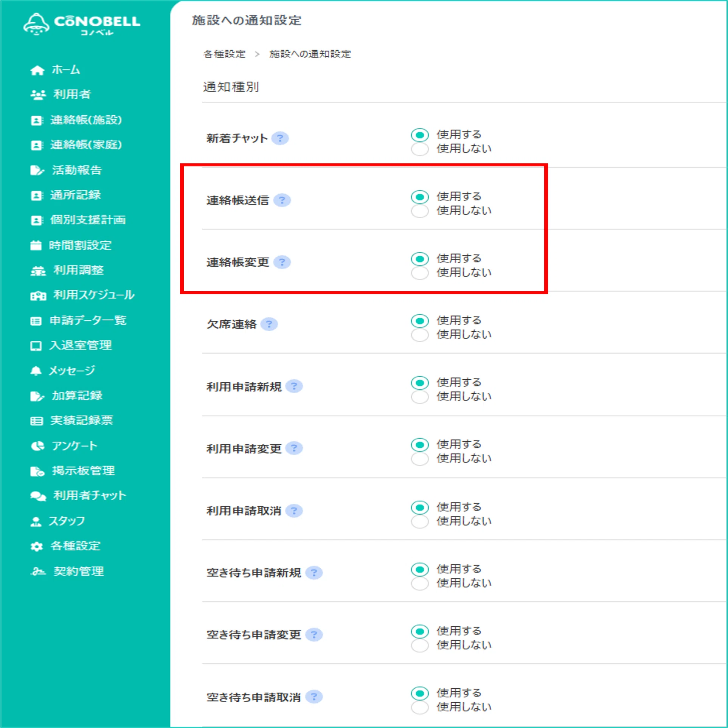
Task: Click the home icon in the sidebar
Action: (x=37, y=70)
